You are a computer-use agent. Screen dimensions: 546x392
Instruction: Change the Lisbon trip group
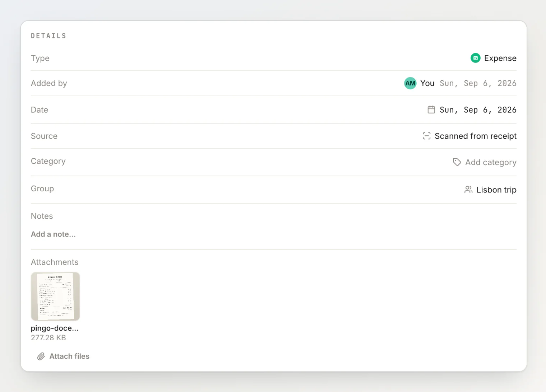coord(490,190)
